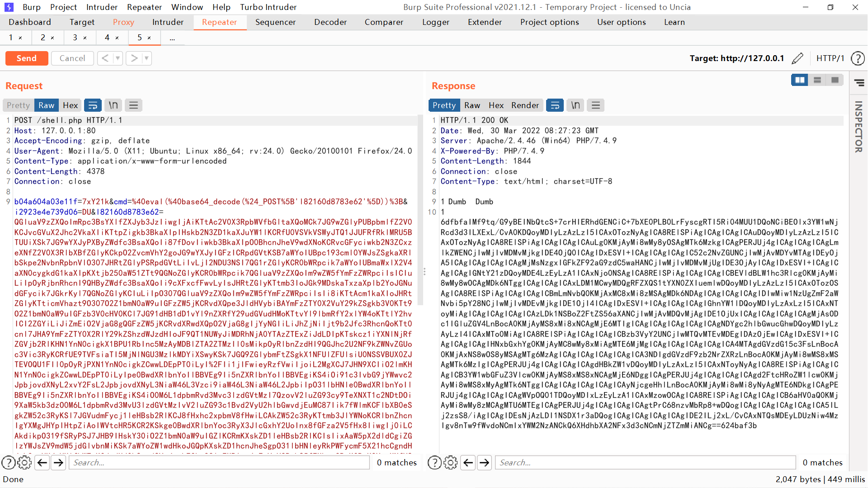Toggle word wrap icon in Response panel

click(x=555, y=105)
